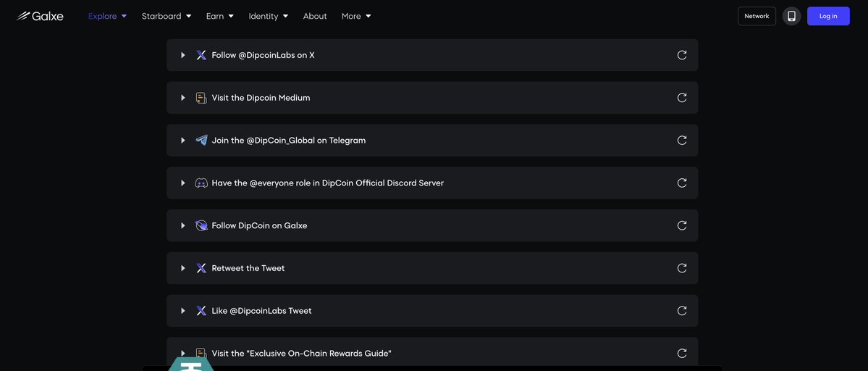Image resolution: width=868 pixels, height=371 pixels.
Task: Open the More dropdown menu
Action: click(356, 16)
